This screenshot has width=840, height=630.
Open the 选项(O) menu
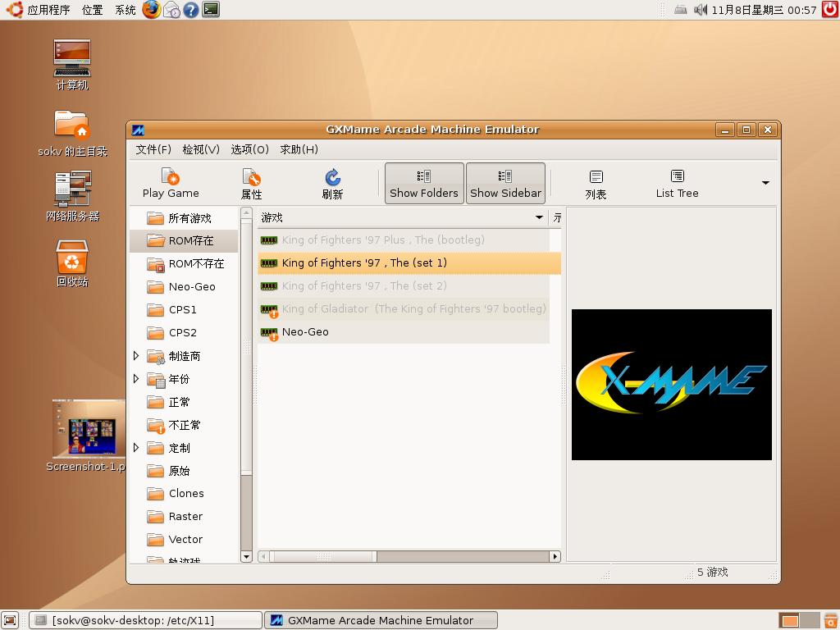(249, 149)
